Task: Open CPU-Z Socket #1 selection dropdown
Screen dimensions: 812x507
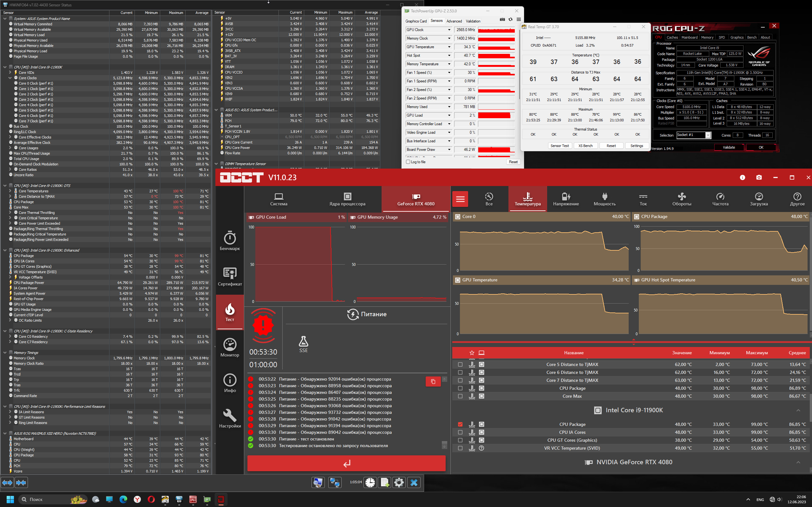Action: point(708,135)
